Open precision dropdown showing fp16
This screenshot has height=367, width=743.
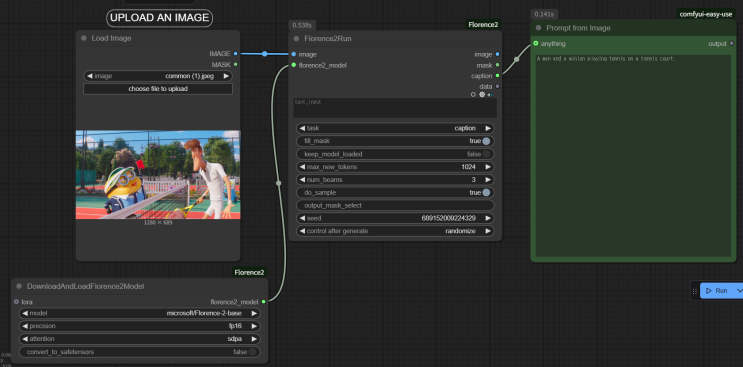(140, 326)
